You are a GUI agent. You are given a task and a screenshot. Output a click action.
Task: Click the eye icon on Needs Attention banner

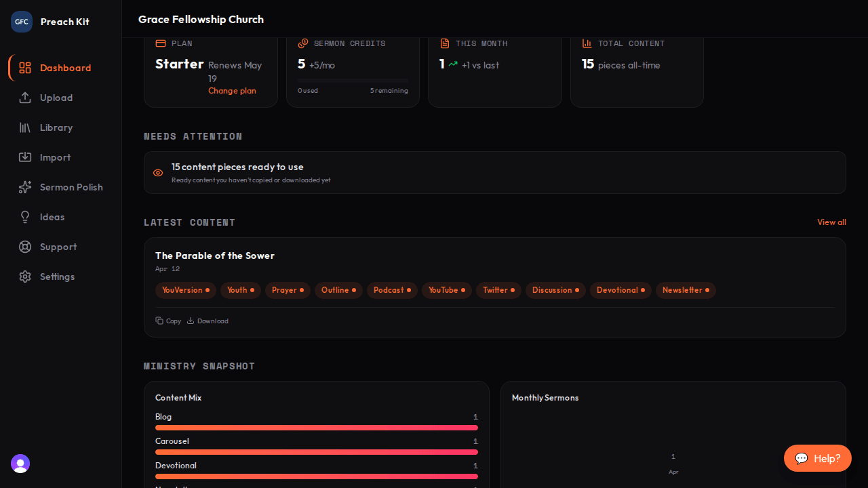pos(157,173)
